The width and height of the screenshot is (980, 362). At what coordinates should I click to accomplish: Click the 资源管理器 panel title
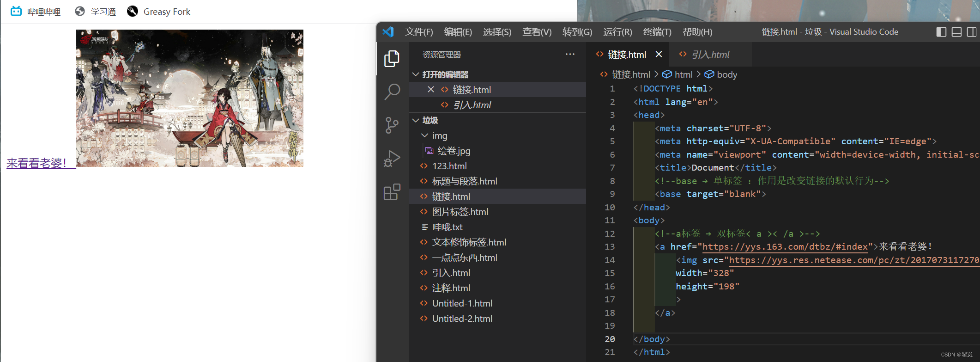click(442, 55)
